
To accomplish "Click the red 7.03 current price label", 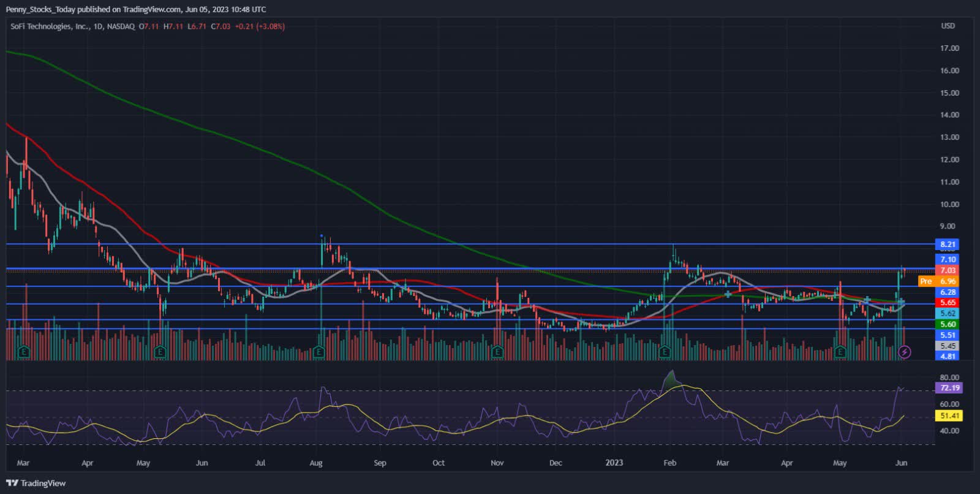I will tap(948, 270).
